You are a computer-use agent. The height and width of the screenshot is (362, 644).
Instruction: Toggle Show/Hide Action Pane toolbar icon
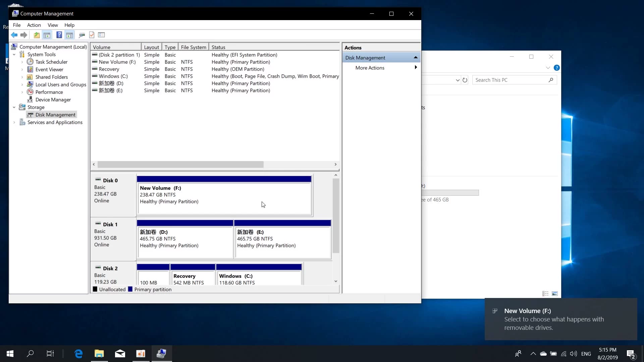click(69, 35)
